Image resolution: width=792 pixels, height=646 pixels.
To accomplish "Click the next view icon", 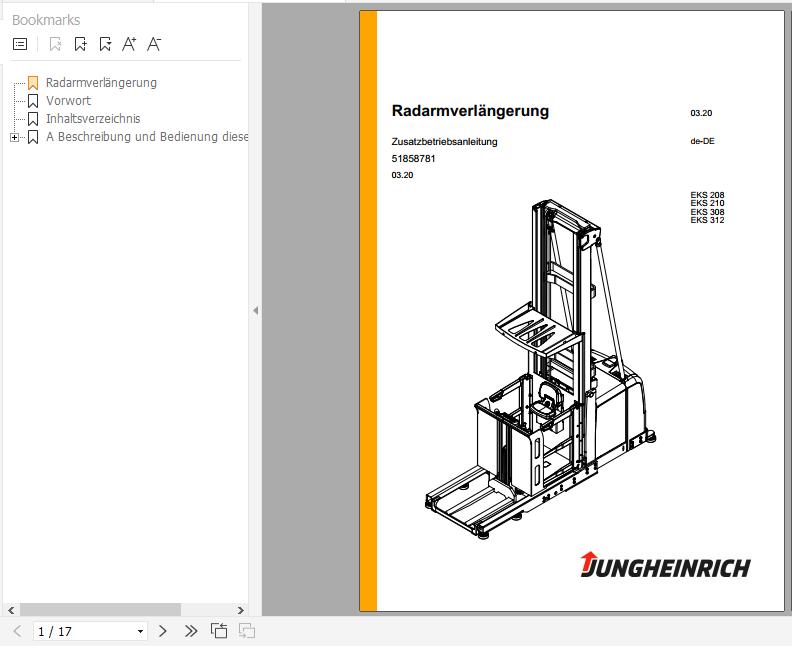I will [246, 631].
